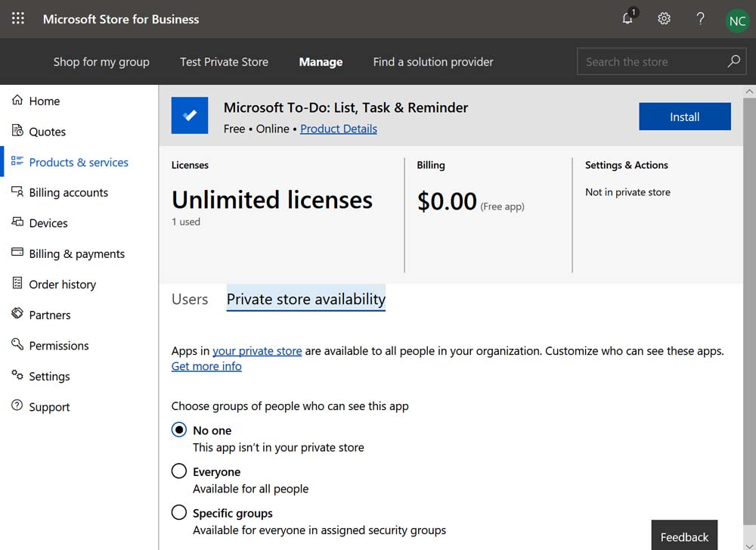Image resolution: width=756 pixels, height=550 pixels.
Task: Select the Specific groups radio option
Action: point(179,512)
